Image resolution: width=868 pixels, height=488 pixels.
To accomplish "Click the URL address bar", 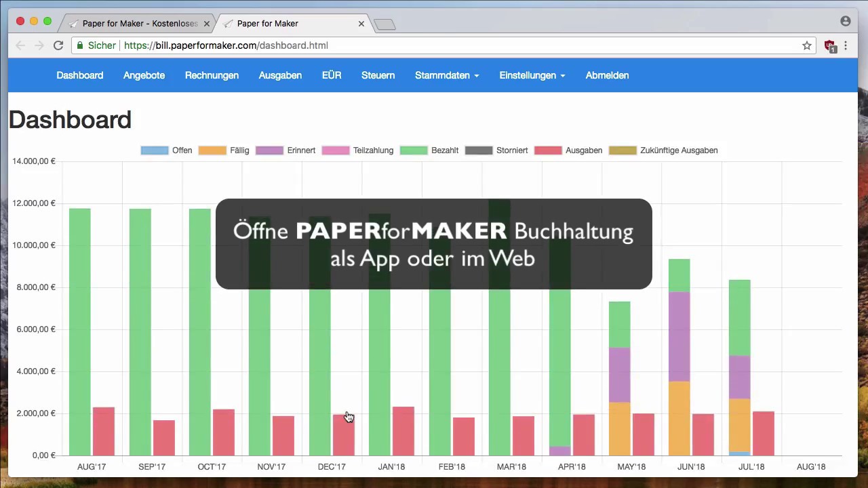I will click(x=443, y=45).
